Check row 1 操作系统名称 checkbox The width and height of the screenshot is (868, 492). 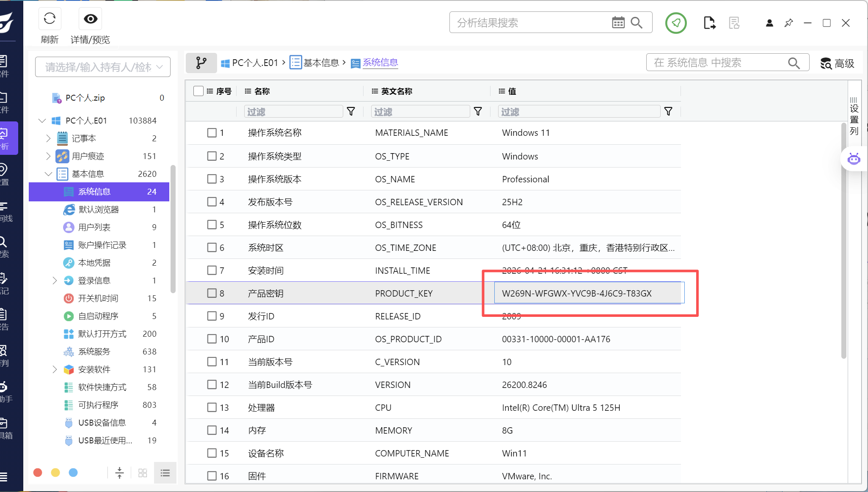(212, 132)
